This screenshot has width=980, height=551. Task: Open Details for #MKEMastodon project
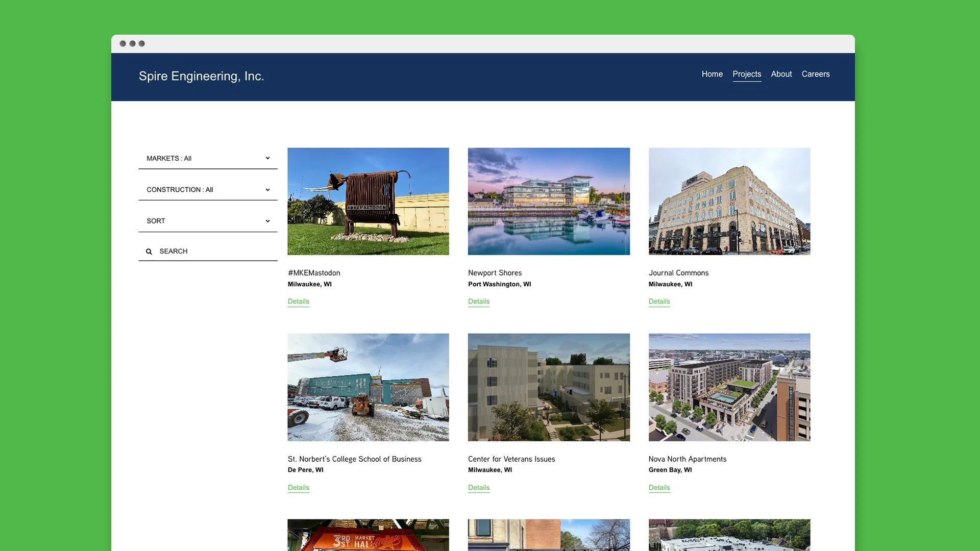pyautogui.click(x=299, y=302)
